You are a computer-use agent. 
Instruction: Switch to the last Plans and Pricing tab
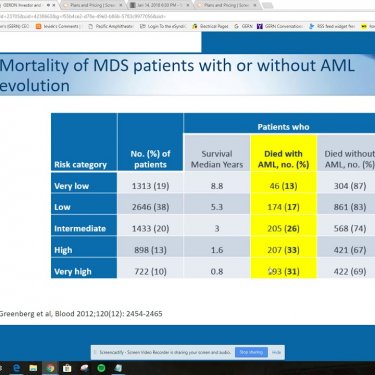227,5
